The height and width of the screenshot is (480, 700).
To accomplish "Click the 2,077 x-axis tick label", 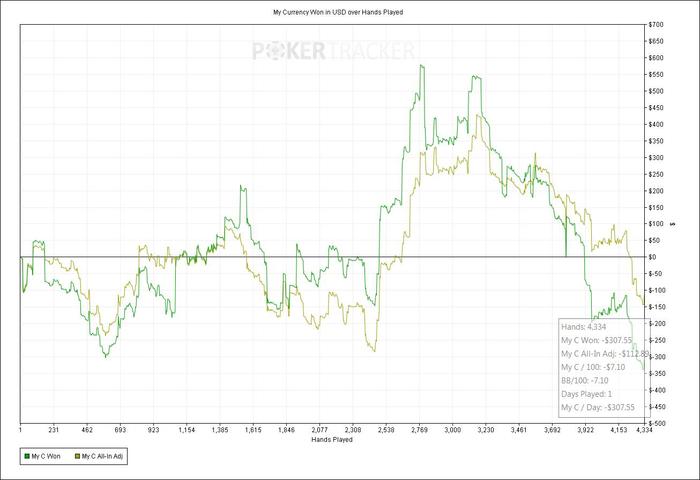I will 319,430.
